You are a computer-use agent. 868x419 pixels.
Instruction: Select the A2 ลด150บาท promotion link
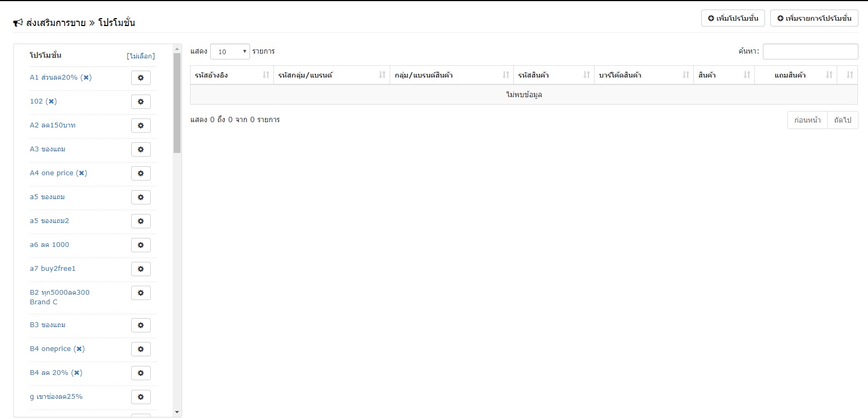(x=53, y=125)
